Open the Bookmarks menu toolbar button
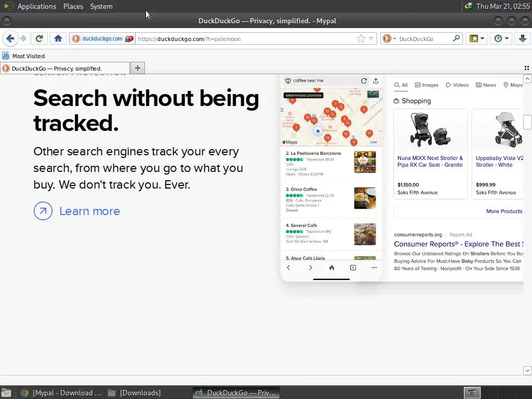The image size is (532, 399). pyautogui.click(x=476, y=38)
